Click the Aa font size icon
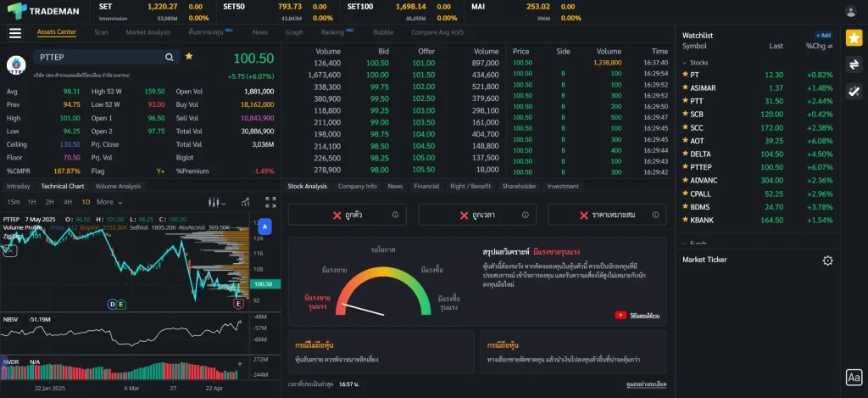 854,378
